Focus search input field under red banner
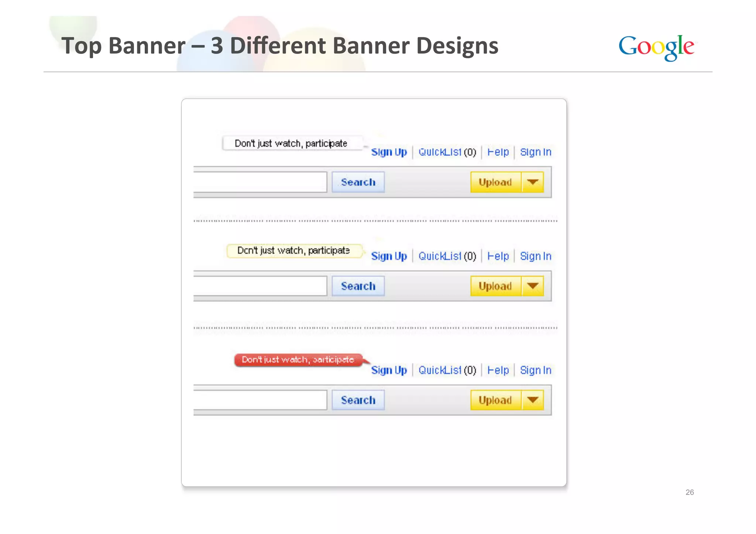The width and height of the screenshot is (756, 534). pos(260,400)
